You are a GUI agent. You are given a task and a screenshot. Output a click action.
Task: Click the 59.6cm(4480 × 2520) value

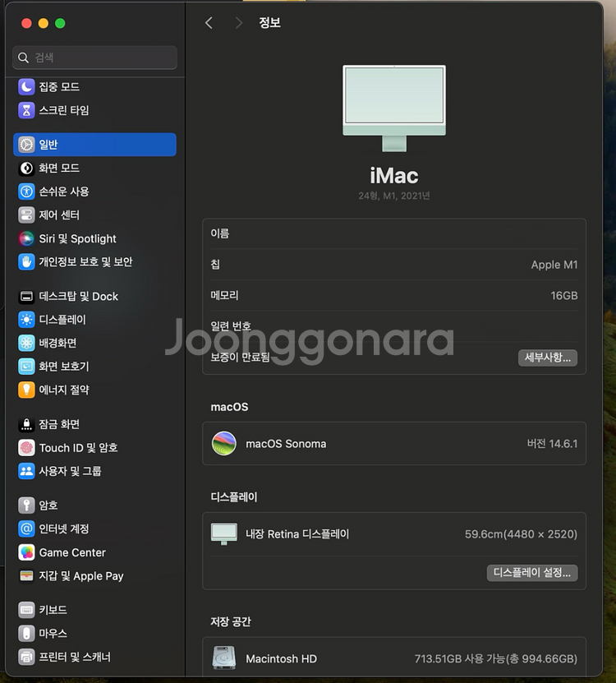coord(521,534)
